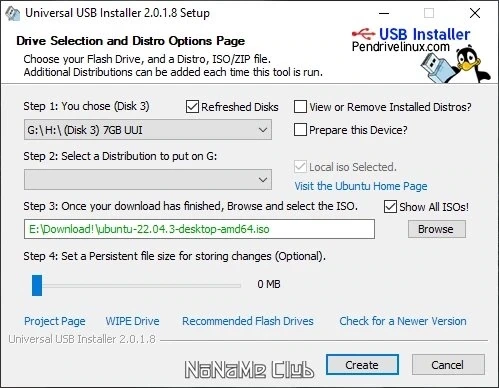This screenshot has width=499, height=388.
Task: Click the ISO file path input field
Action: (199, 229)
